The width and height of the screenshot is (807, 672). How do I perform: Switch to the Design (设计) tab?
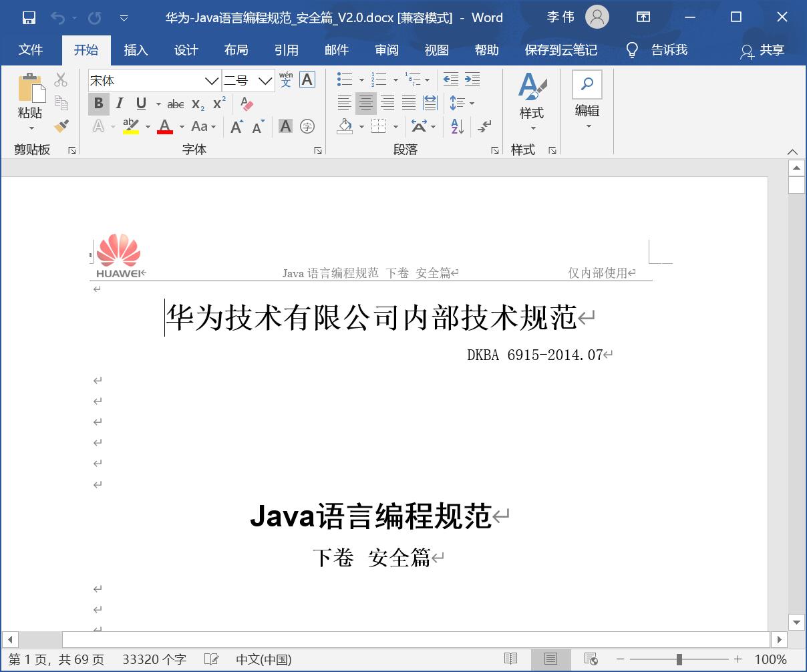pos(186,50)
